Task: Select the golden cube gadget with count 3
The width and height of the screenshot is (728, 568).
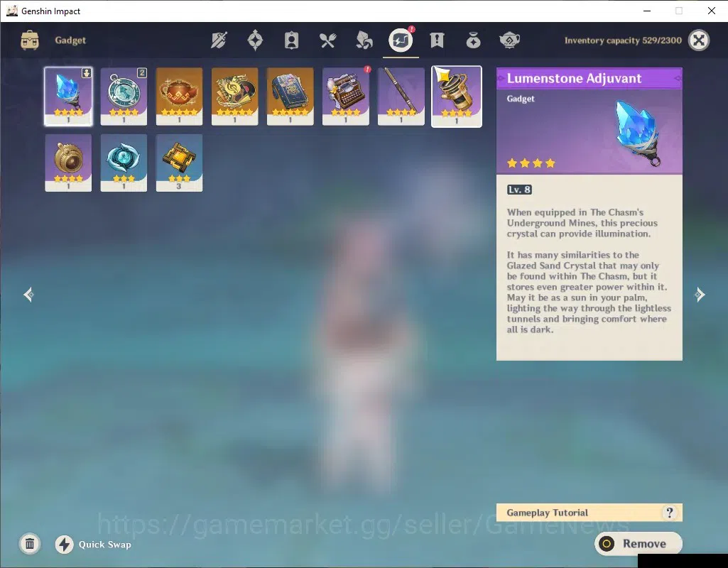Action: coord(179,163)
